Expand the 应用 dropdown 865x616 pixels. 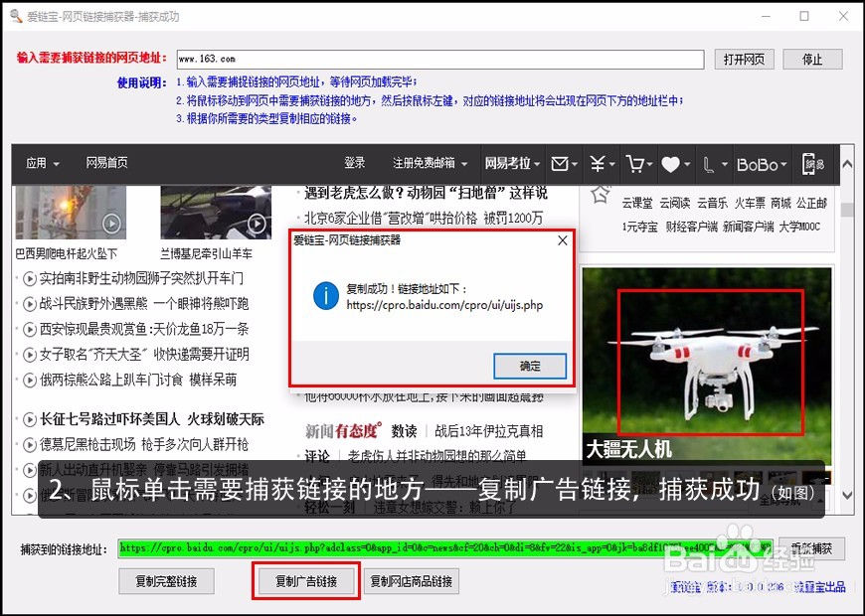tap(56, 164)
